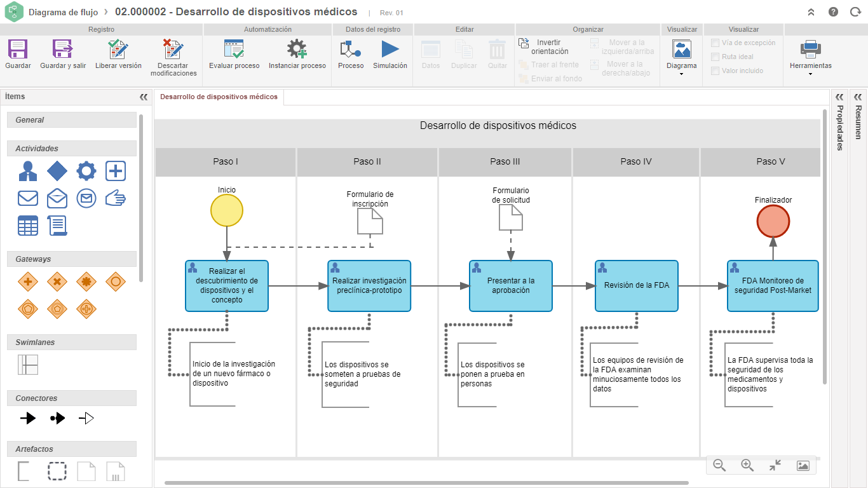Select the pointing hand manual activity icon
The image size is (868, 488).
coord(116,198)
